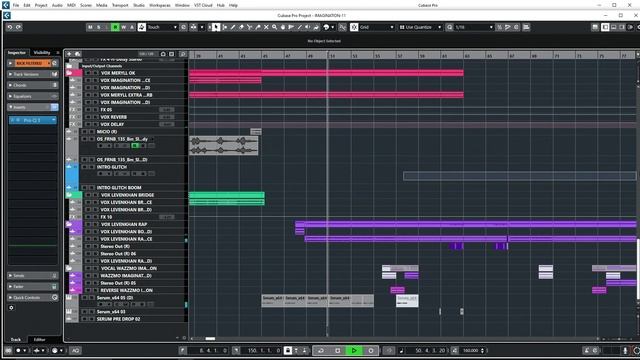
Task: Expand the Fader inspector section
Action: (33, 287)
